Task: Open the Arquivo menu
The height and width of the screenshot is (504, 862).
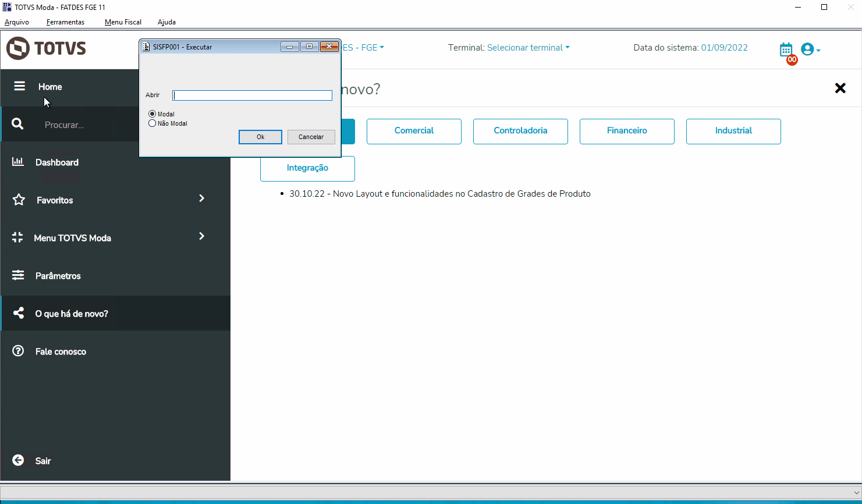Action: (17, 22)
